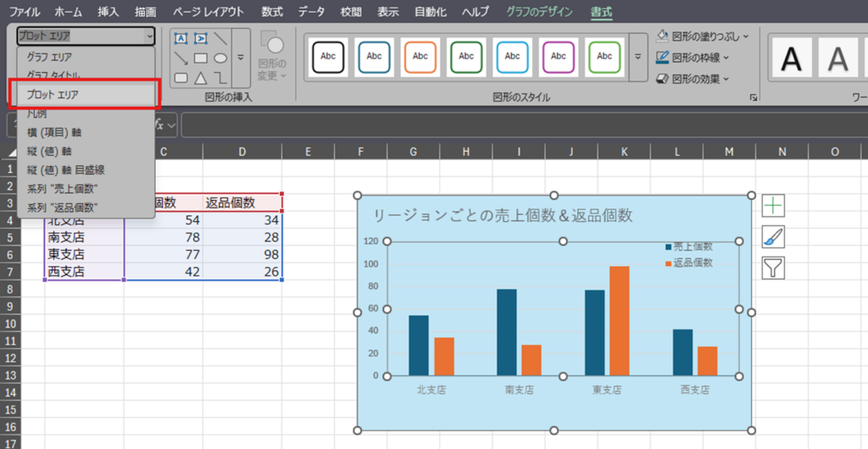Apply the purple-outlined Abc shape style
This screenshot has width=868, height=449.
558,57
